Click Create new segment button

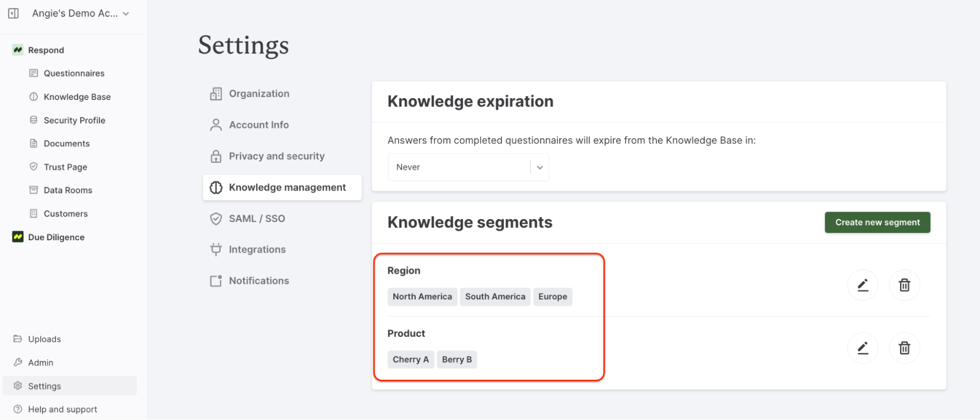pos(877,222)
